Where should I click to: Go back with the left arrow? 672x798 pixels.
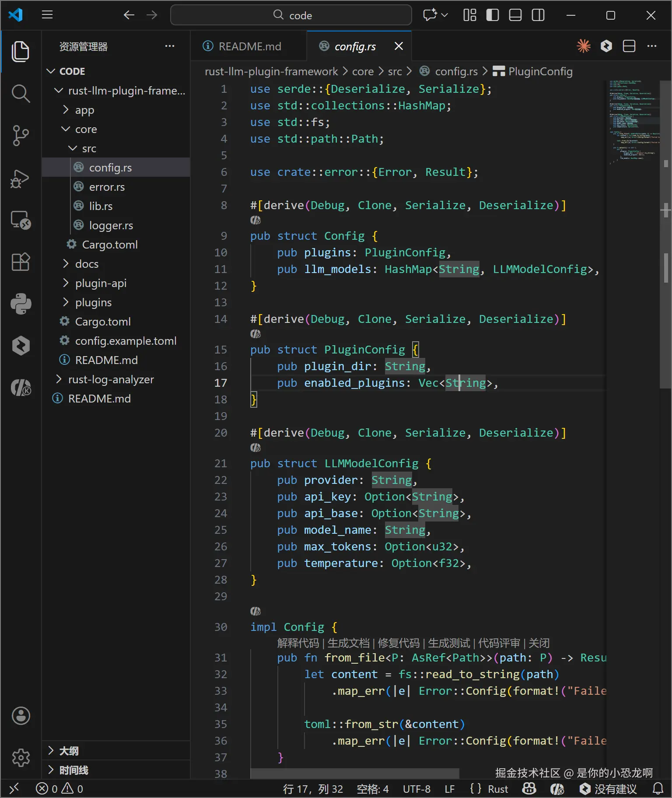(x=129, y=15)
